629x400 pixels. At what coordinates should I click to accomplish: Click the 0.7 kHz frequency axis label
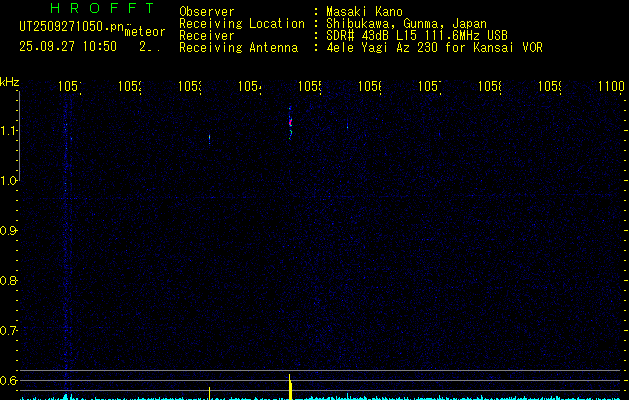(8, 331)
